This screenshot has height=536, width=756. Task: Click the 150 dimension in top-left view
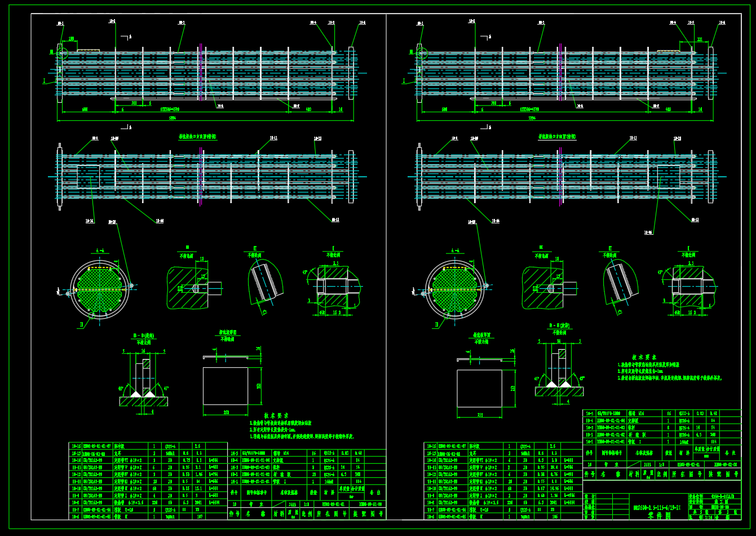pos(72,39)
